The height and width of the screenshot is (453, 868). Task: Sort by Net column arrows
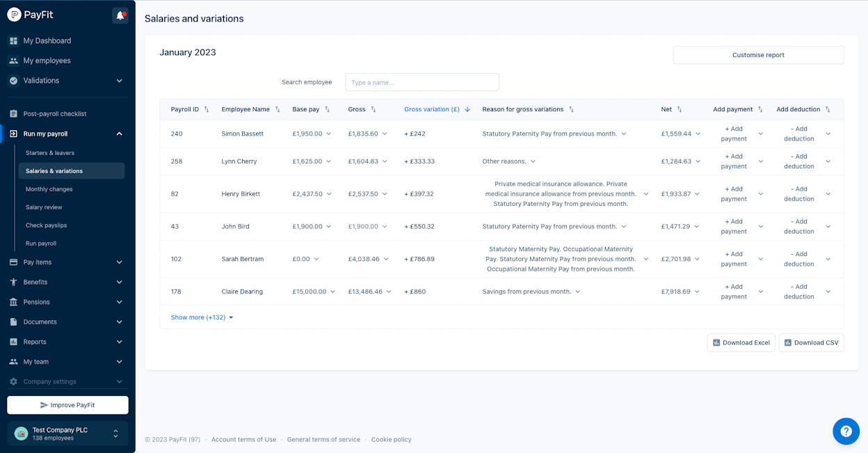coord(680,109)
